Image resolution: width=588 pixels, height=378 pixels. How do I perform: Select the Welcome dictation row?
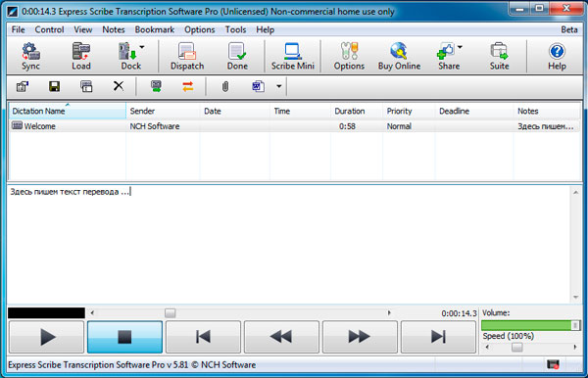[294, 126]
